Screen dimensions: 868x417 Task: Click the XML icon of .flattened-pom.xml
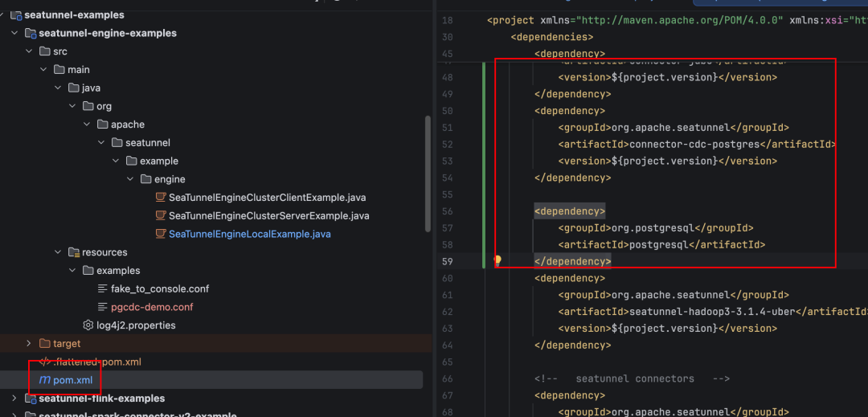44,362
